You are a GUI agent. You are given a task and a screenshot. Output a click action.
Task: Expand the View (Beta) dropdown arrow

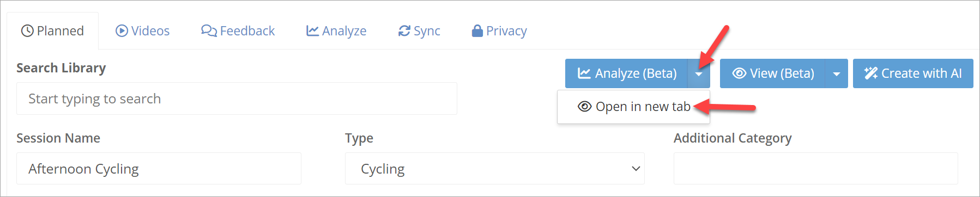point(837,73)
